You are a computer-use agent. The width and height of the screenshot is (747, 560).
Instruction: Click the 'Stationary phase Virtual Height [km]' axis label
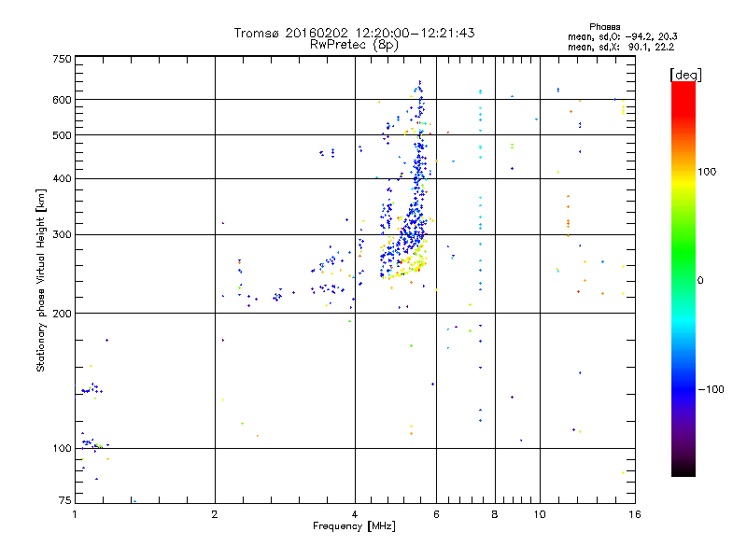(x=40, y=280)
